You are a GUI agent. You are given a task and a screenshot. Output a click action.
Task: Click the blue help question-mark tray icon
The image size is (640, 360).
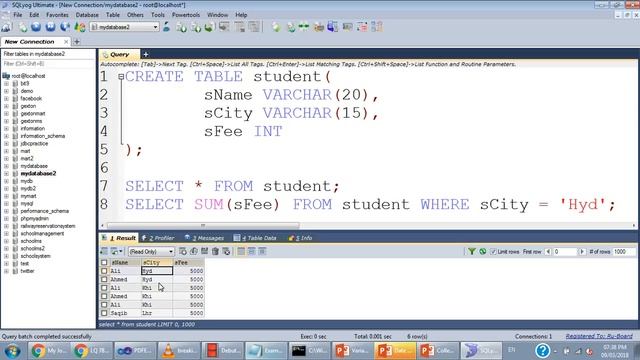pyautogui.click(x=542, y=351)
